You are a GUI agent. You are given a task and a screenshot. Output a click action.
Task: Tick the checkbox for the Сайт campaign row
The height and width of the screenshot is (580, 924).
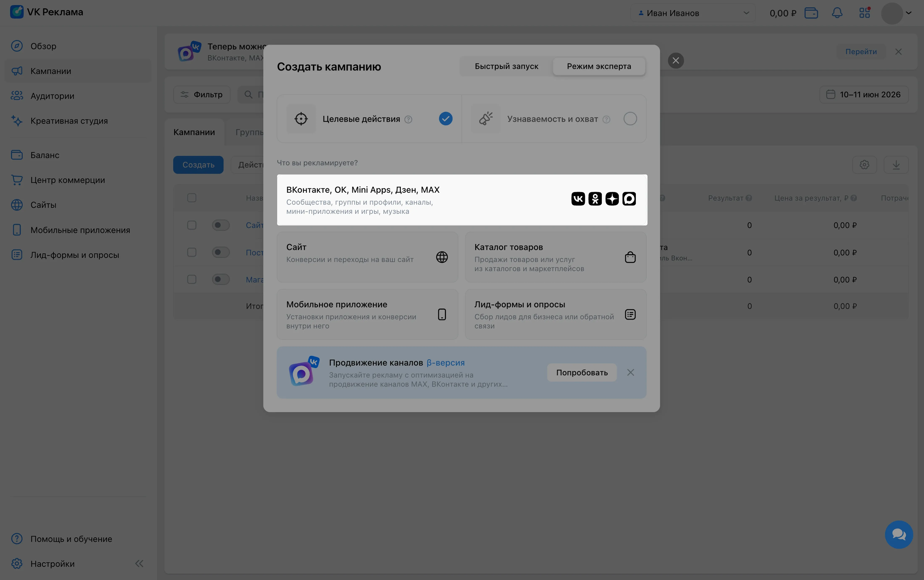(192, 225)
